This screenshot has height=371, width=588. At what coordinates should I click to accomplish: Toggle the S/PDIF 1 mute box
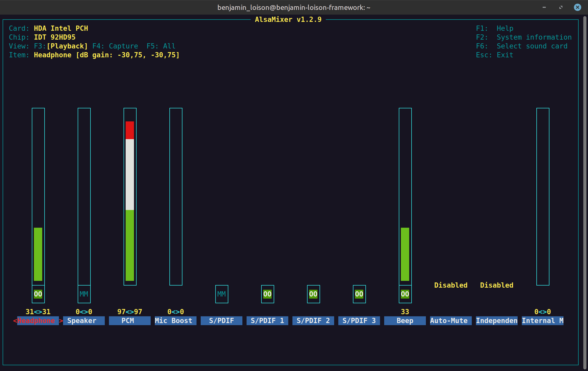coord(267,294)
